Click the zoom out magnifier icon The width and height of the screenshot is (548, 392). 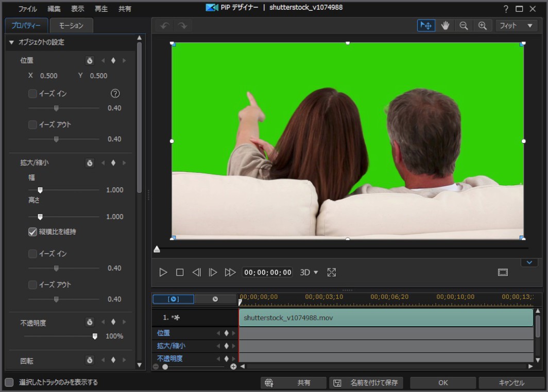pyautogui.click(x=464, y=26)
